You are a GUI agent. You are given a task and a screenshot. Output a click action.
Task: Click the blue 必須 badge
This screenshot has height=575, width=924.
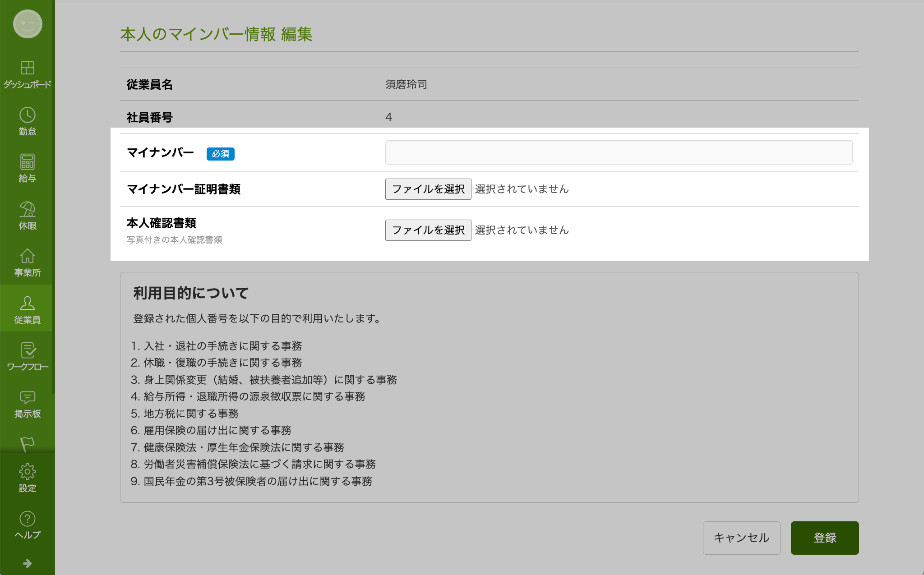(220, 154)
